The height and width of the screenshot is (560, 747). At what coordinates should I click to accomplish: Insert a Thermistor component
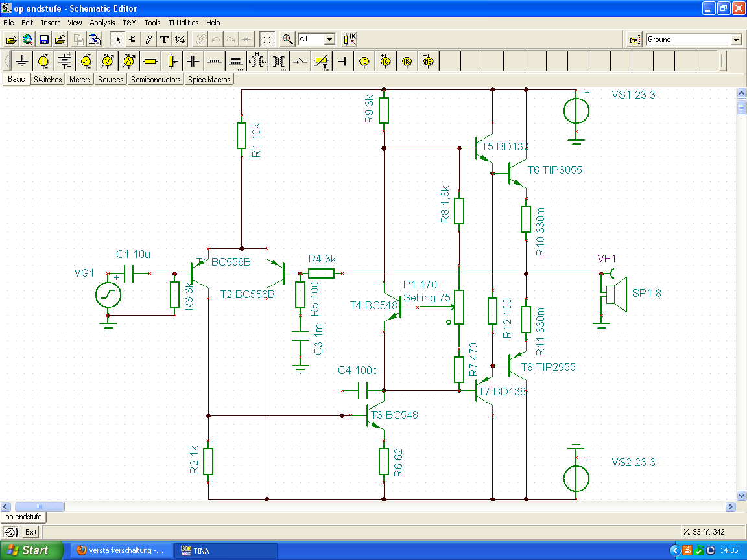(322, 62)
